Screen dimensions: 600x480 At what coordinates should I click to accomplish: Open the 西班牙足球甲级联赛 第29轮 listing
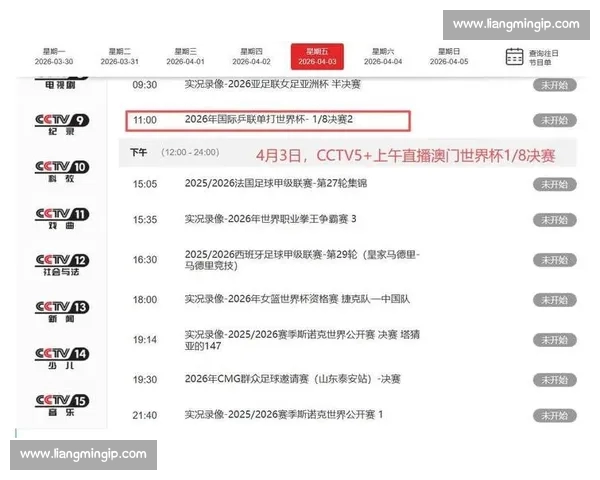point(302,260)
